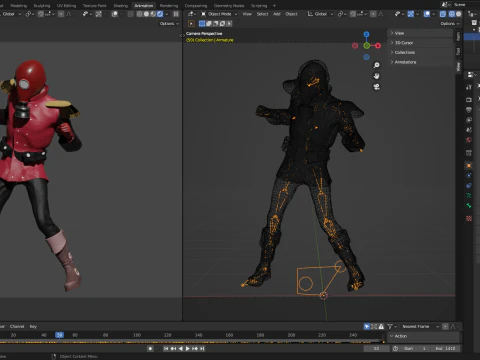The width and height of the screenshot is (480, 360).
Task: Open the UV Editing workspace tab
Action: [x=66, y=6]
